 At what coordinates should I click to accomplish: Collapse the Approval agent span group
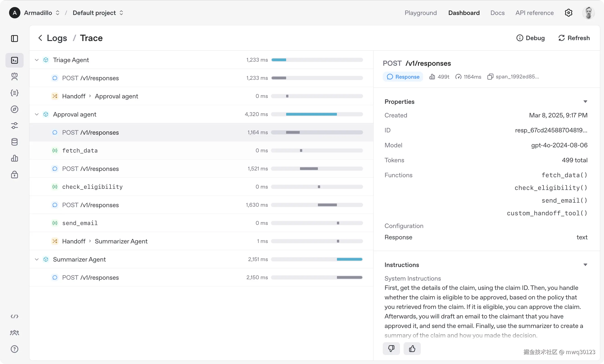[37, 114]
